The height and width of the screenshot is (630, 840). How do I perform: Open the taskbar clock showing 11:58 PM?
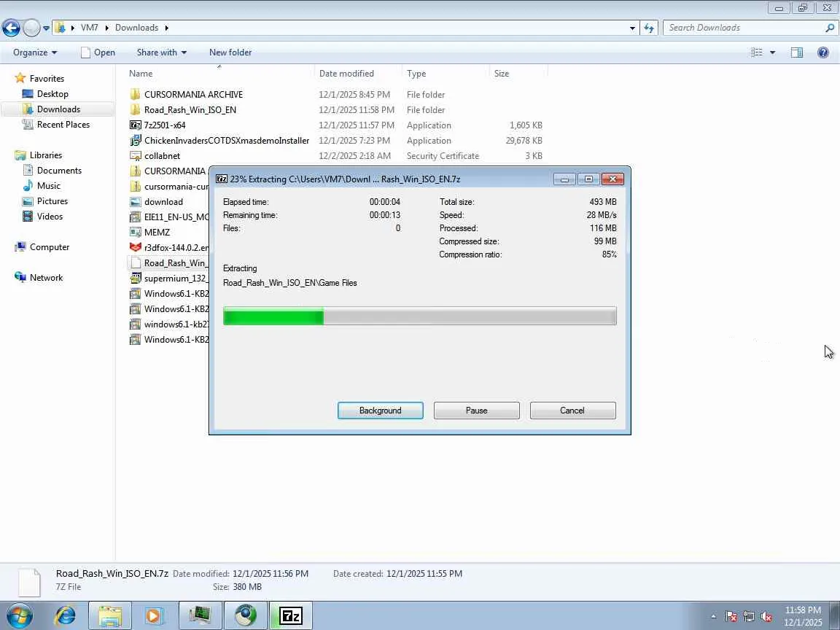tap(803, 616)
